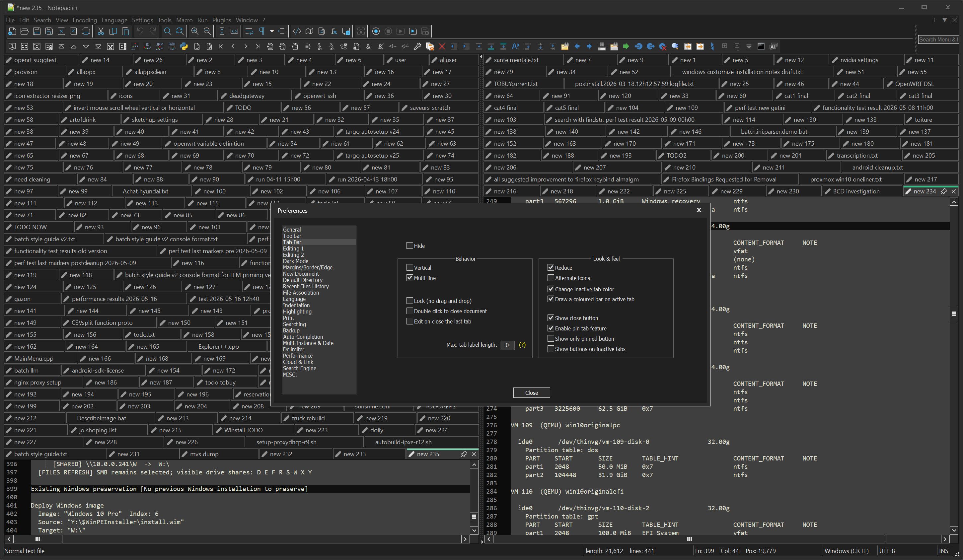Click the wrench plugin toolbar icon

tap(417, 46)
